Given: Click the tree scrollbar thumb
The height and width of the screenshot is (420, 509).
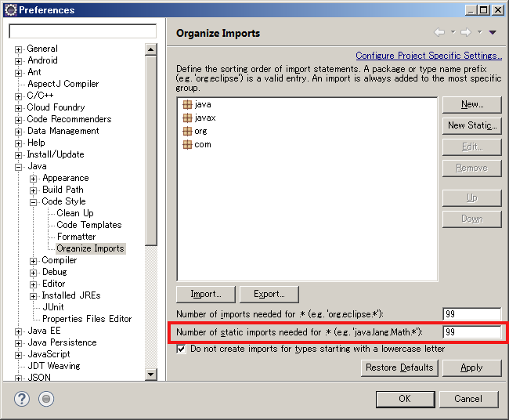Looking at the screenshot, I should tap(150, 150).
